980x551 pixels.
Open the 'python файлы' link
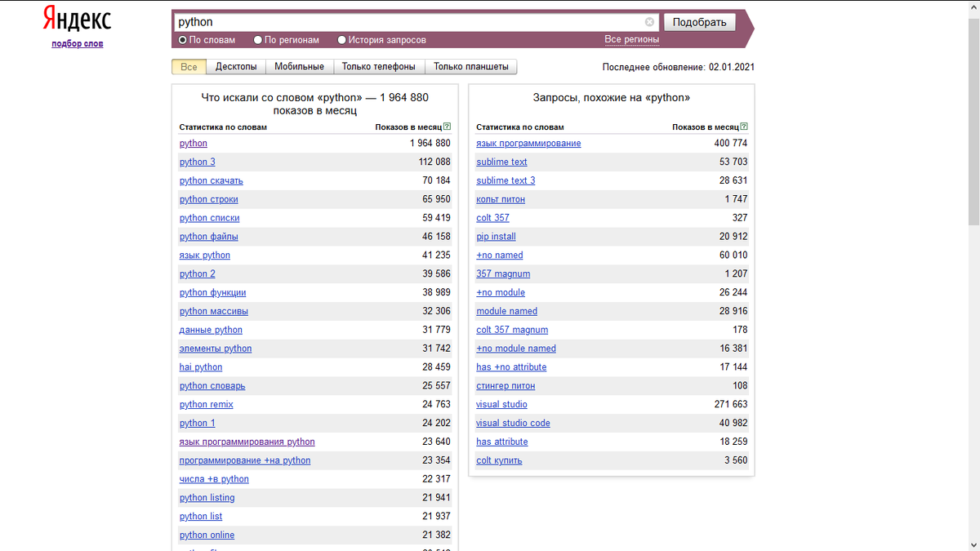coord(209,238)
